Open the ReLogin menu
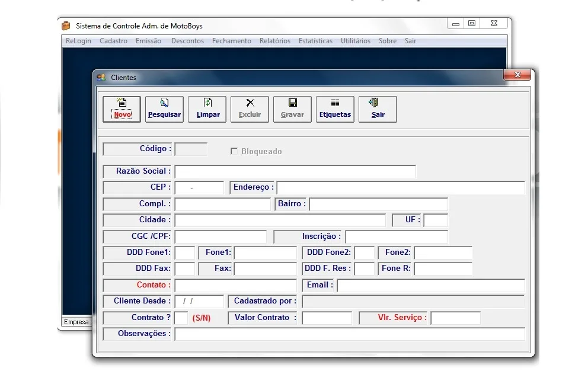The height and width of the screenshot is (374, 588). (x=78, y=41)
